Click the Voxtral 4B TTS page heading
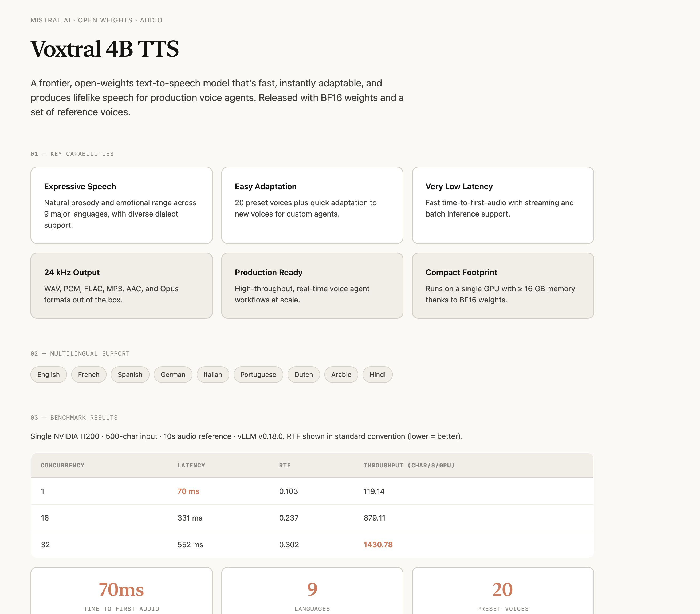Viewport: 700px width, 614px height. pyautogui.click(x=104, y=49)
